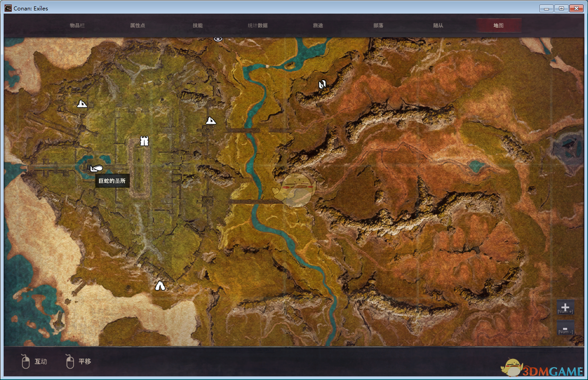Click the 巨蛇的圣所 tooltip label
Screen dimensions: 588x380
[113, 181]
